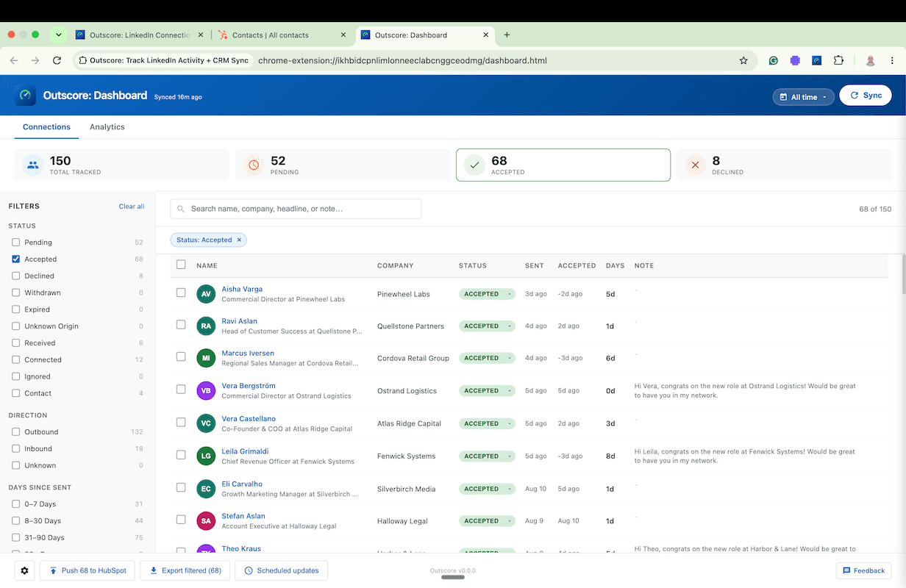Viewport: 906px width, 588px height.
Task: Open Leila Grimaldi's Accepted status dropdown
Action: pyautogui.click(x=487, y=456)
